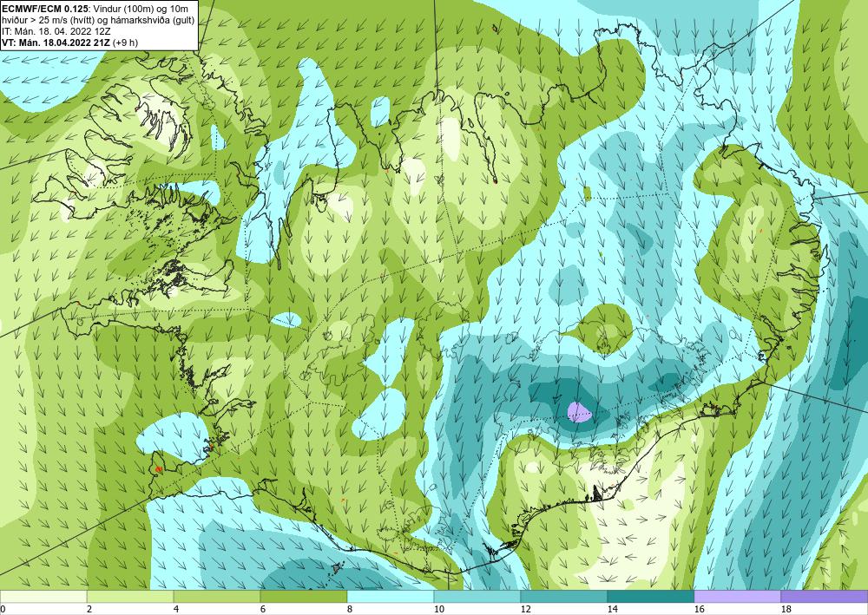Click the legend label '10'
The width and height of the screenshot is (868, 615).
438,609
